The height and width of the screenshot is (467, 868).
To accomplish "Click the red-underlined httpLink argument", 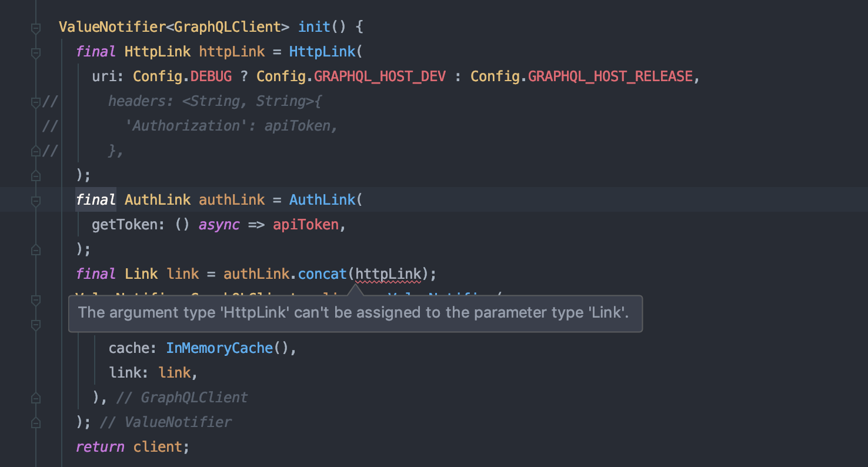I will [388, 273].
